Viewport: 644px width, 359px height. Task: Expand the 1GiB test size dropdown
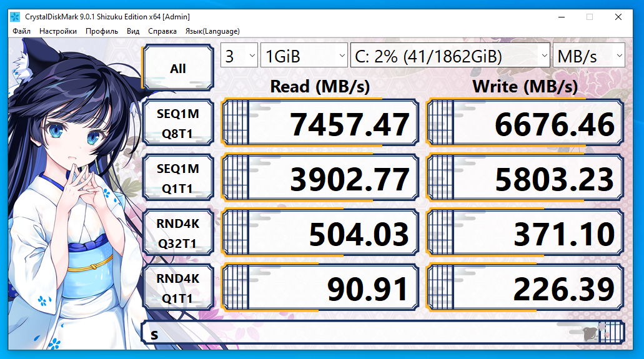pyautogui.click(x=304, y=56)
